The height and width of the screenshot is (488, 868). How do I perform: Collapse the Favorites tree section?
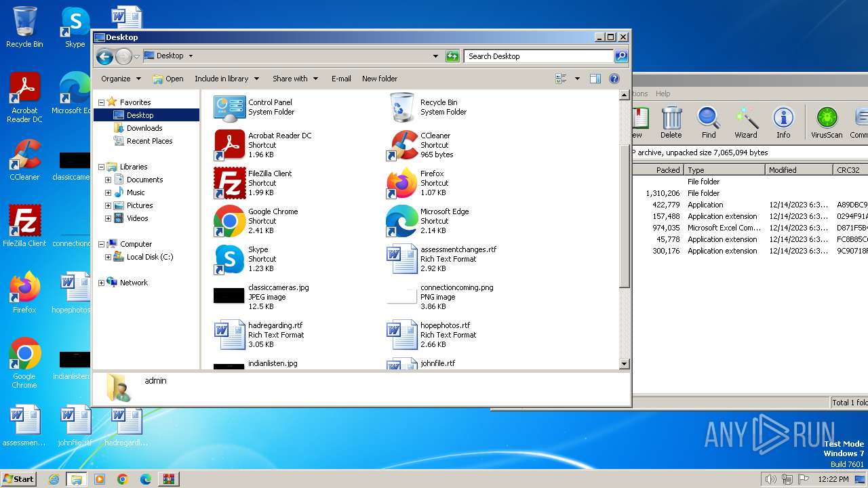click(x=101, y=102)
